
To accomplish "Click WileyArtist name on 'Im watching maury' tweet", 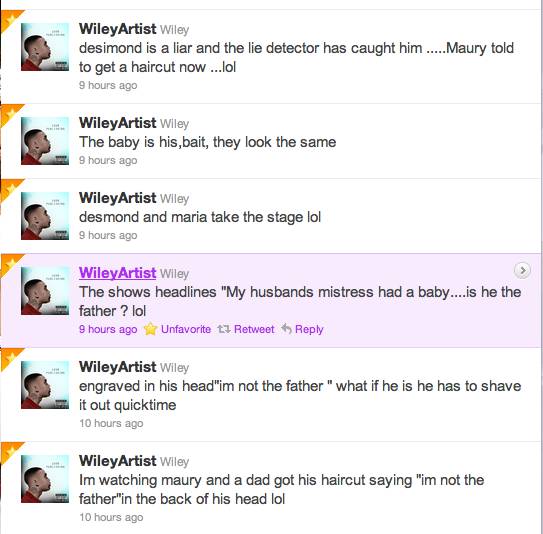I will pos(117,461).
